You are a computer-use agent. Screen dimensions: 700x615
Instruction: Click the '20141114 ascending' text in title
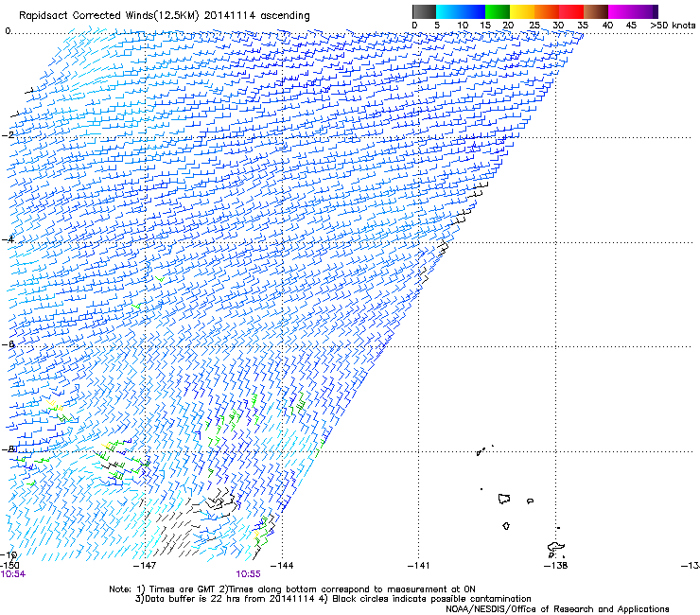click(256, 16)
